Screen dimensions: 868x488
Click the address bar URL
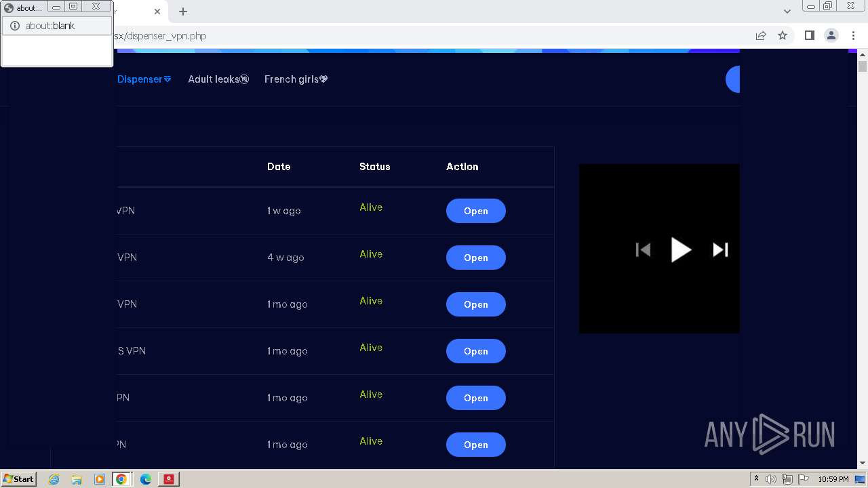(161, 36)
